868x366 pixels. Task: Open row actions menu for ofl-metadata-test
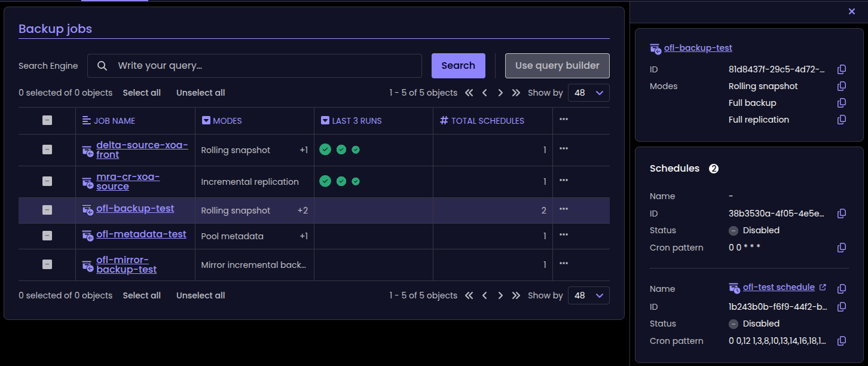(x=563, y=235)
